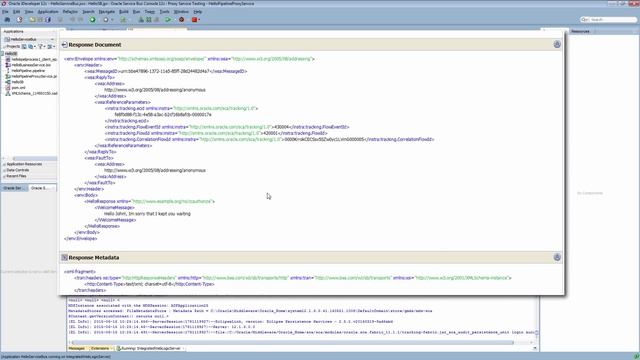Select the HelloPipeline.pipeline file in project tree
This screenshot has height=360, width=640.
[28, 71]
